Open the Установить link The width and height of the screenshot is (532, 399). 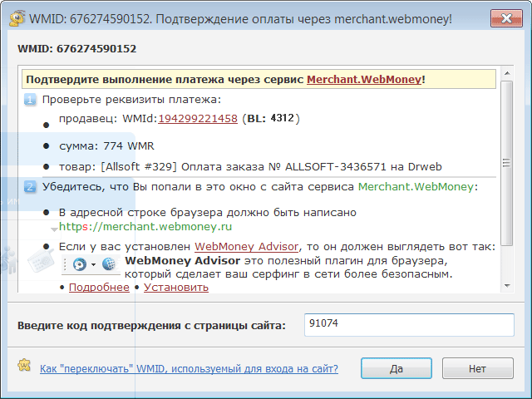point(176,288)
